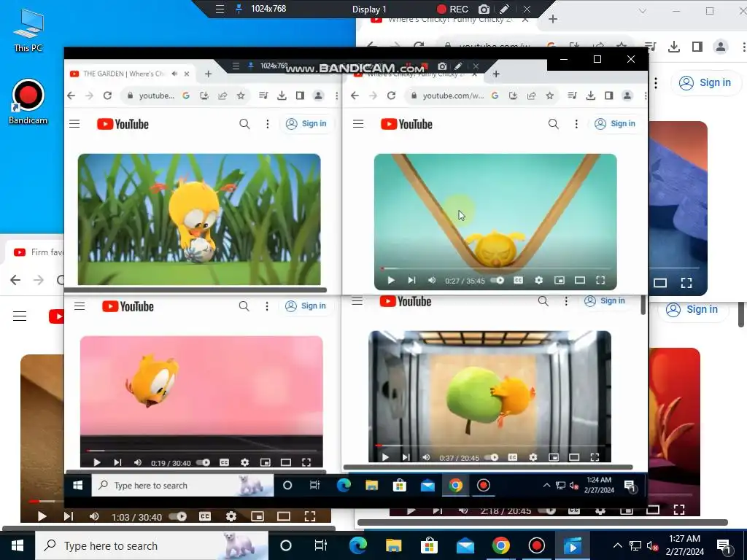
Task: Search YouTube above the grass video
Action: 244,124
